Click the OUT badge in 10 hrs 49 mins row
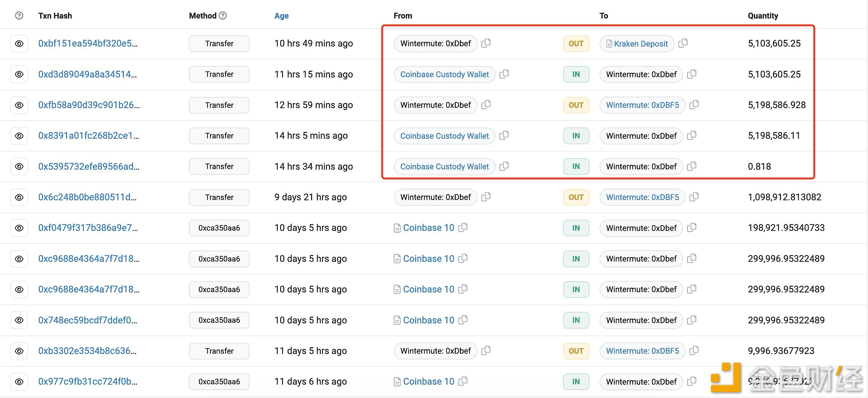Viewport: 868px width, 398px height. coord(576,44)
